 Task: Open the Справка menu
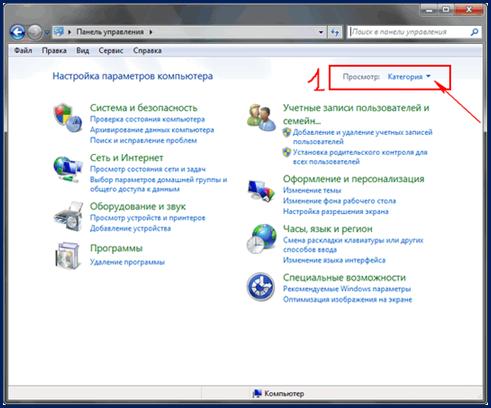point(147,51)
